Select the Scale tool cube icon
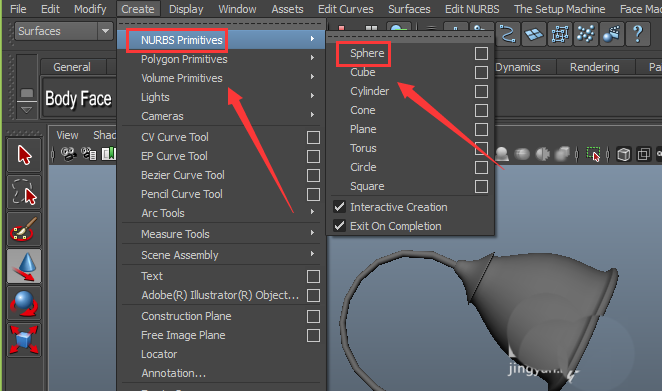This screenshot has width=662, height=391. pyautogui.click(x=24, y=340)
